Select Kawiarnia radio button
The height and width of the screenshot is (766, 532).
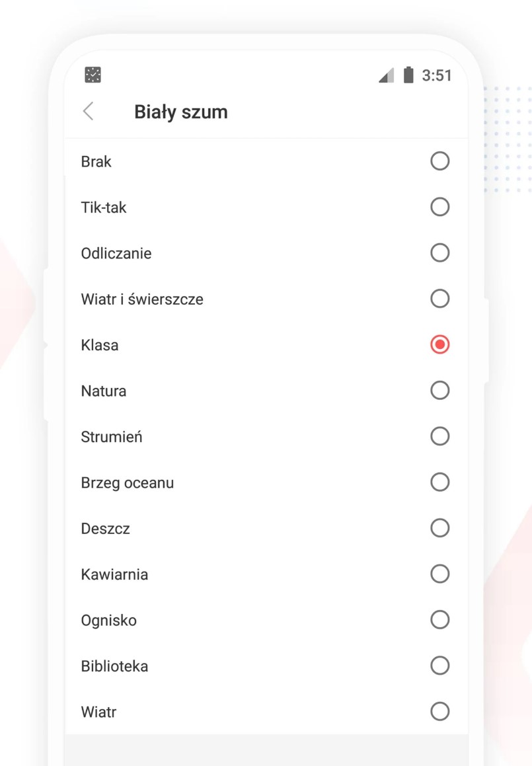tap(439, 574)
